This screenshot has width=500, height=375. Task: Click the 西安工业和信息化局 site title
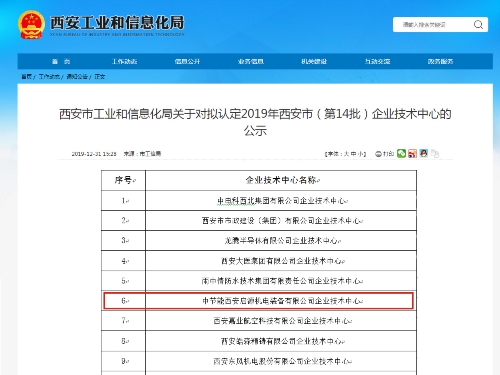117,23
